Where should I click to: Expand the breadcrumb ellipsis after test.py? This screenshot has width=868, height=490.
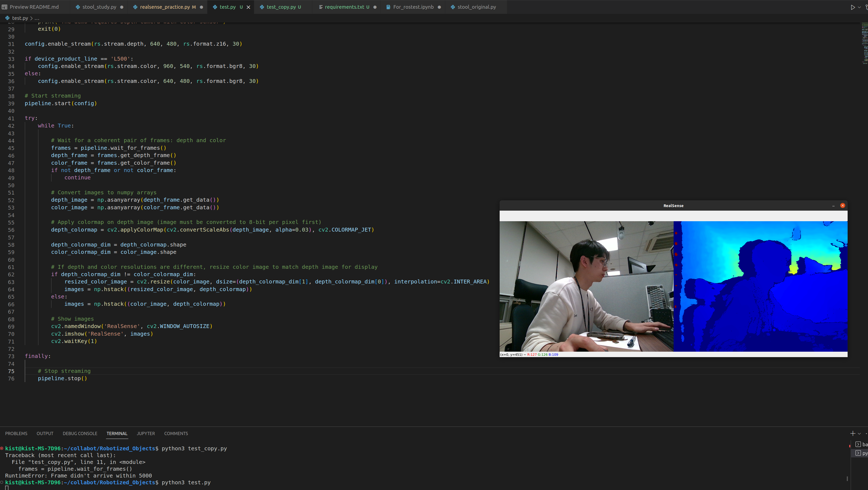coord(37,18)
